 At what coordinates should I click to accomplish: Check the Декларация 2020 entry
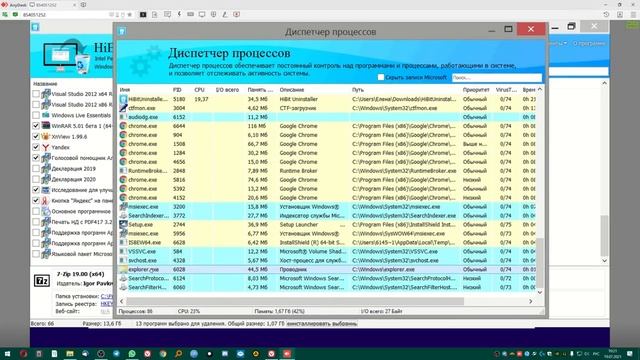(36, 179)
